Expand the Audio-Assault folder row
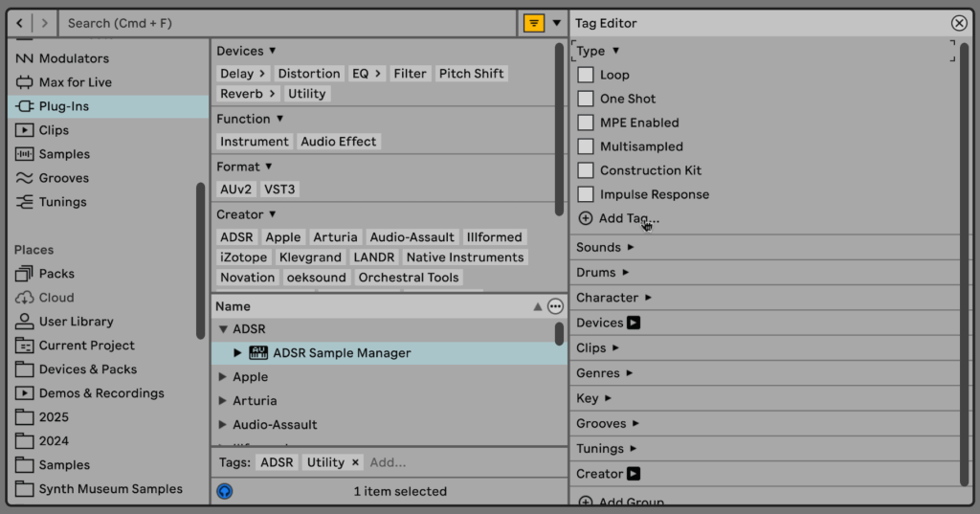Viewport: 980px width, 514px height. click(222, 425)
